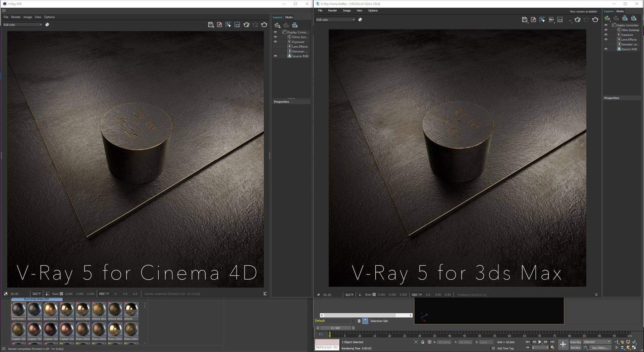The height and width of the screenshot is (352, 644).
Task: Hide Source: RGB layer in 3ds Max VFB
Action: pyautogui.click(x=606, y=49)
